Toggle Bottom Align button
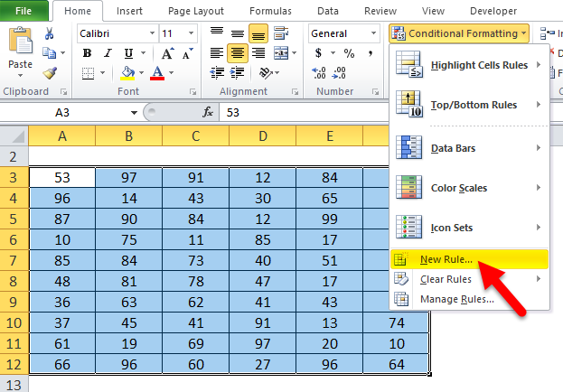This screenshot has width=563, height=392. coord(258,33)
